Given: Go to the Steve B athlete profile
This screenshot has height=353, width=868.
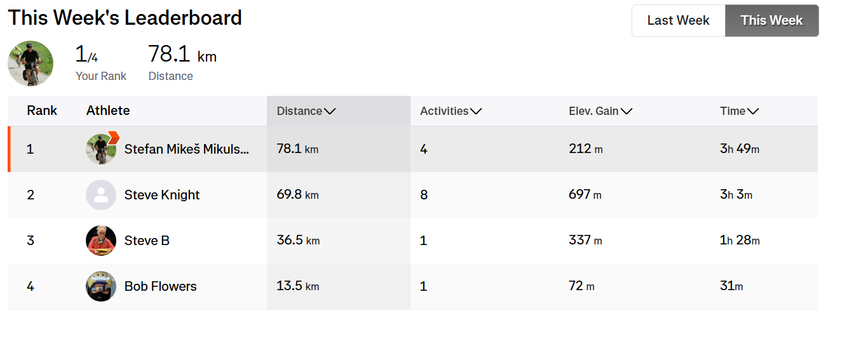Looking at the screenshot, I should [147, 241].
